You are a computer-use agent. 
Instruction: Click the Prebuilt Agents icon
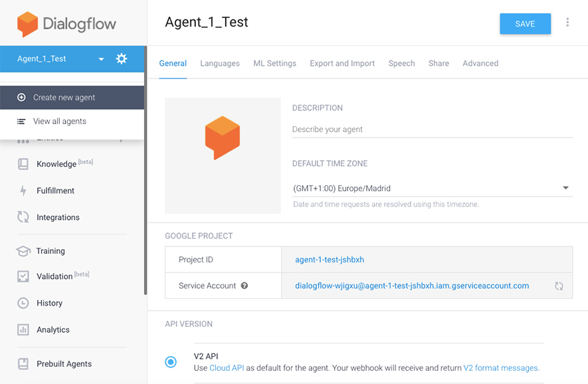[23, 364]
